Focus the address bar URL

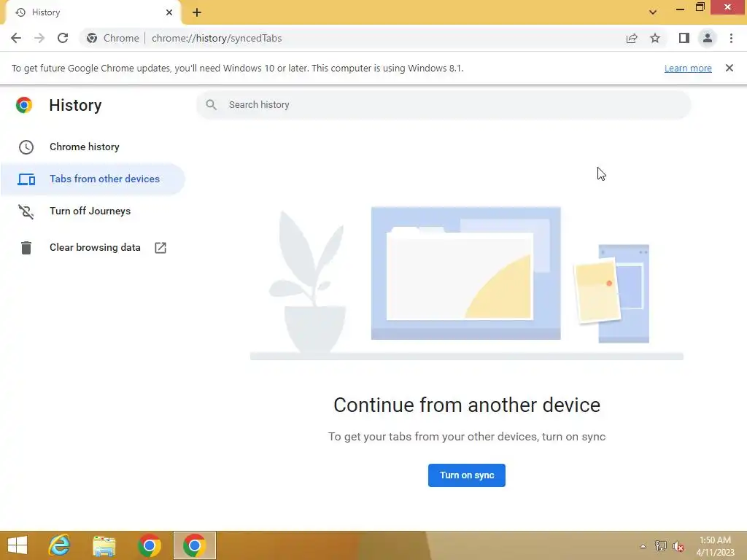click(217, 38)
